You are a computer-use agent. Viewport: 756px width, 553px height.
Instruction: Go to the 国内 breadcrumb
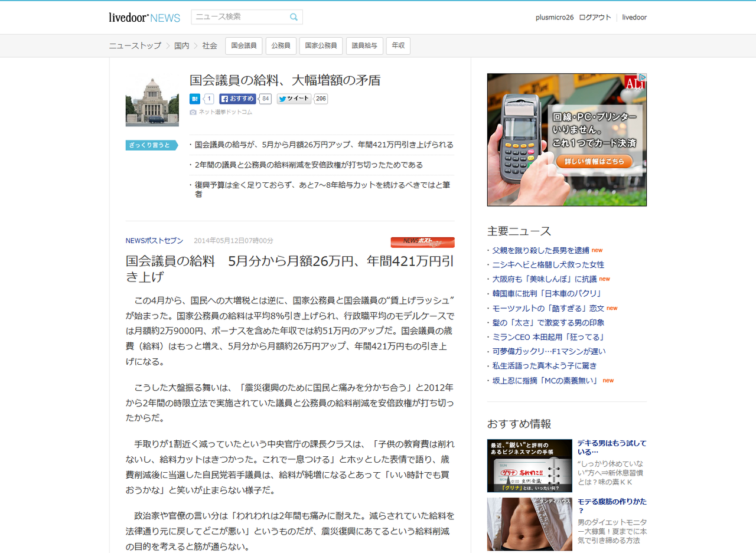(181, 45)
